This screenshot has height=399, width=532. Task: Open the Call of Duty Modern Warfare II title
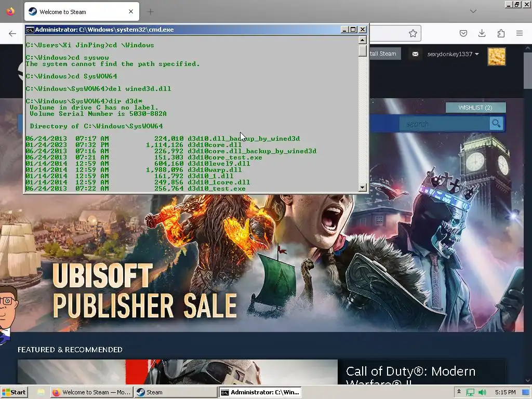410,376
